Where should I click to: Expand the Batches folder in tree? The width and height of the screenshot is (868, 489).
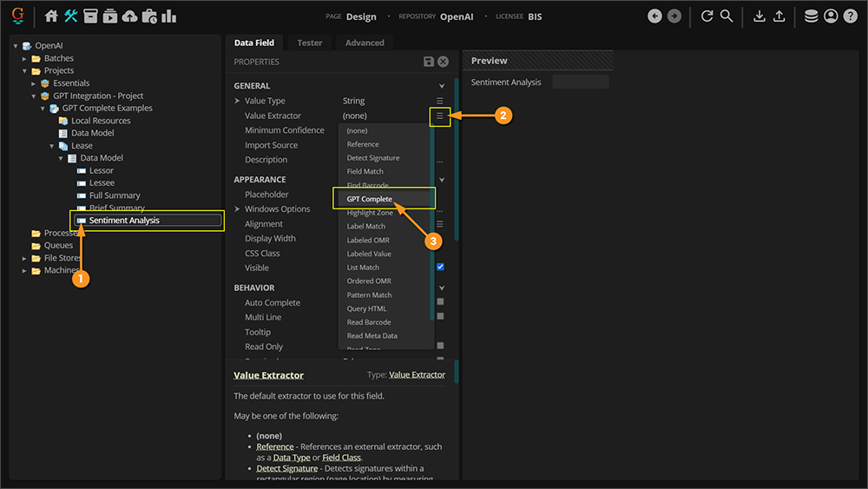click(x=25, y=58)
